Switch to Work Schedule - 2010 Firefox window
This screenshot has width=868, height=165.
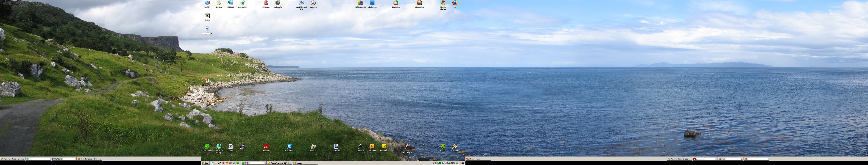tap(90, 159)
